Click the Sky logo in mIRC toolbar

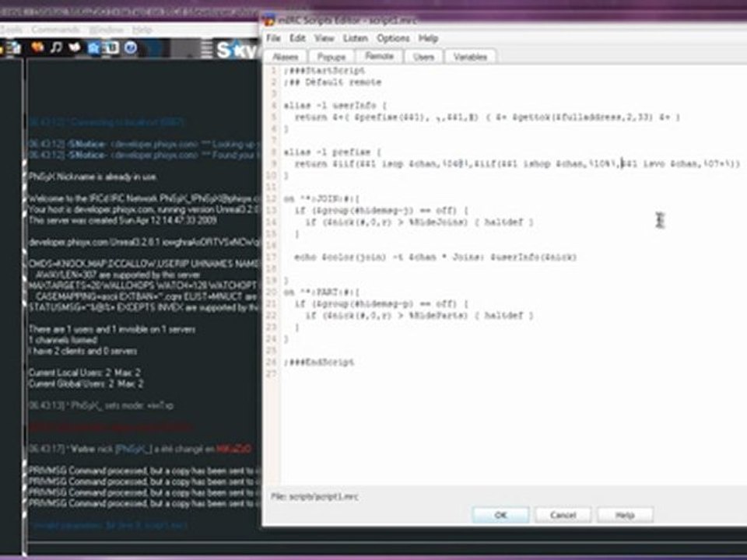tap(237, 50)
